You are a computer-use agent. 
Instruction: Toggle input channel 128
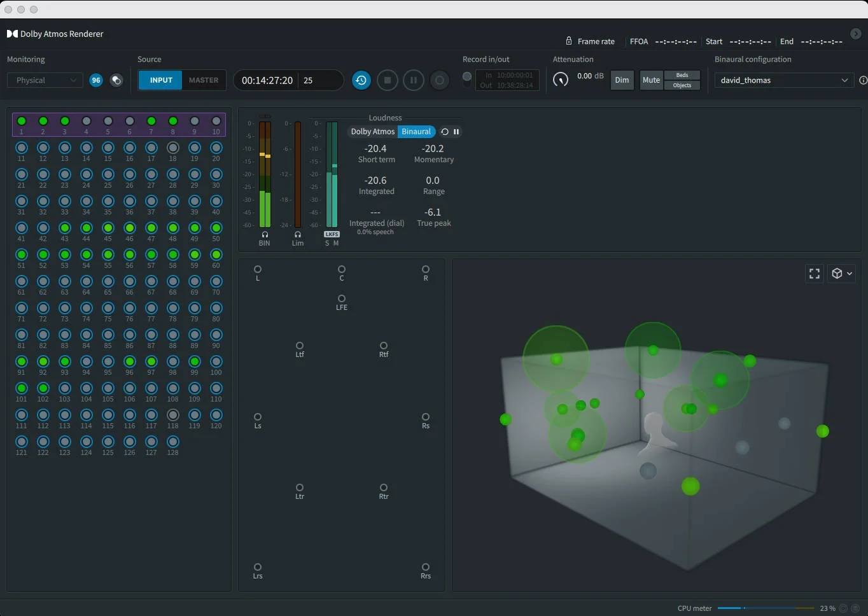pos(173,442)
